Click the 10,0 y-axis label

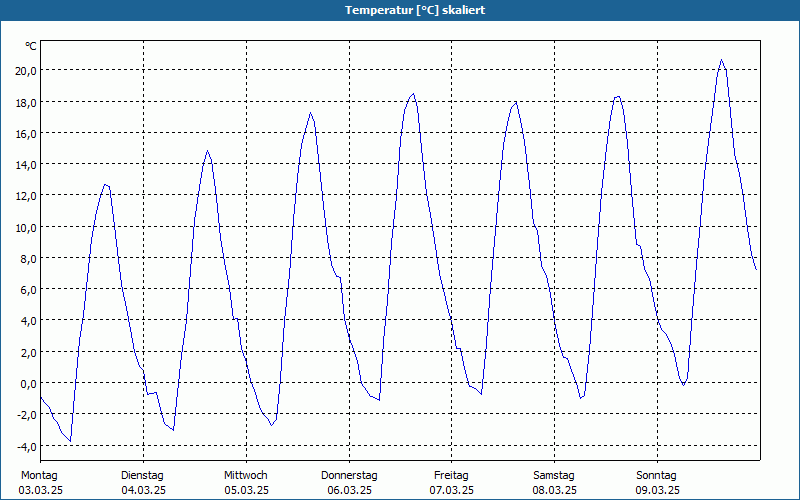tap(26, 228)
